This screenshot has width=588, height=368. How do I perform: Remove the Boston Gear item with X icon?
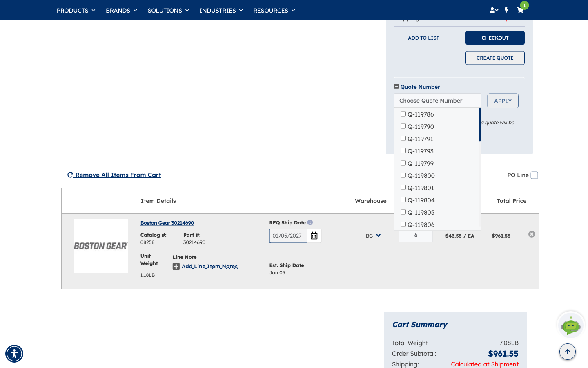click(532, 234)
